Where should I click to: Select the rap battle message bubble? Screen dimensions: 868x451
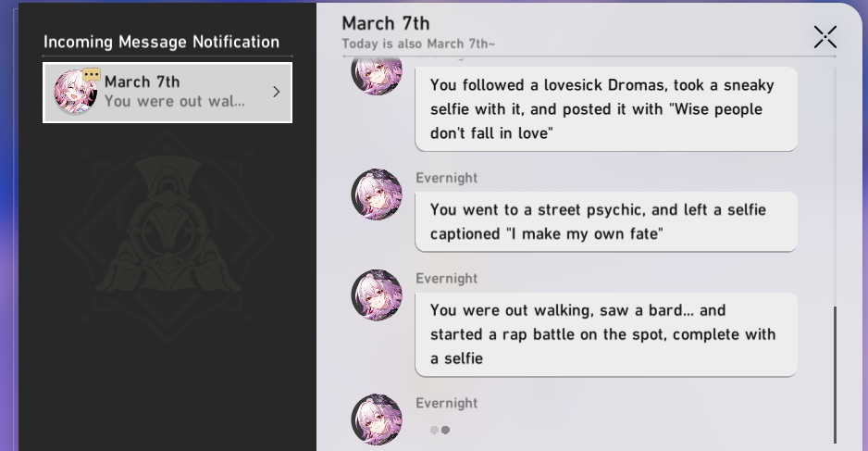point(605,333)
